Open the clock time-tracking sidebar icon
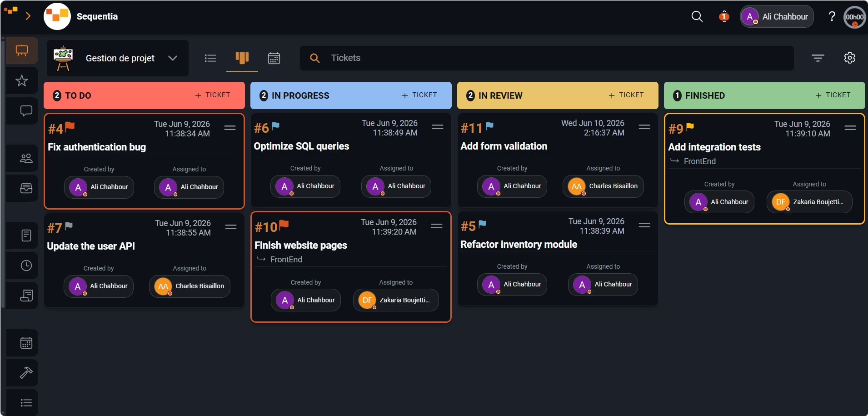Image resolution: width=868 pixels, height=416 pixels. click(26, 266)
